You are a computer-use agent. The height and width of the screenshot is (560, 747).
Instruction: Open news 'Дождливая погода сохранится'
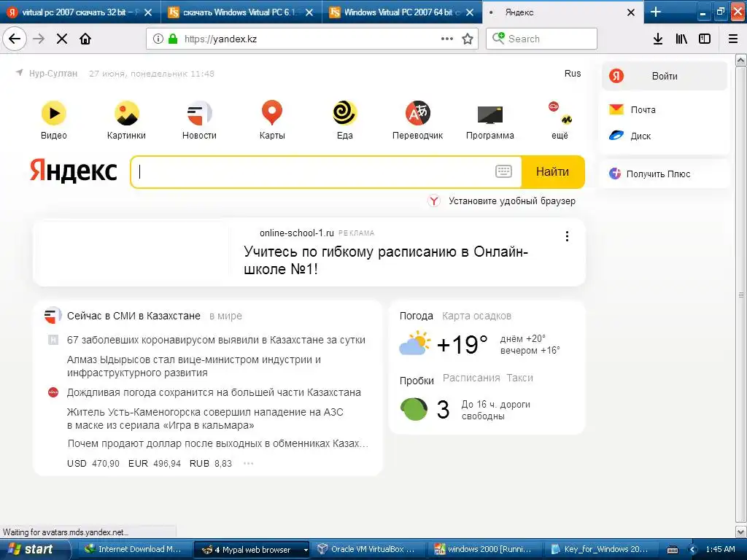[214, 392]
